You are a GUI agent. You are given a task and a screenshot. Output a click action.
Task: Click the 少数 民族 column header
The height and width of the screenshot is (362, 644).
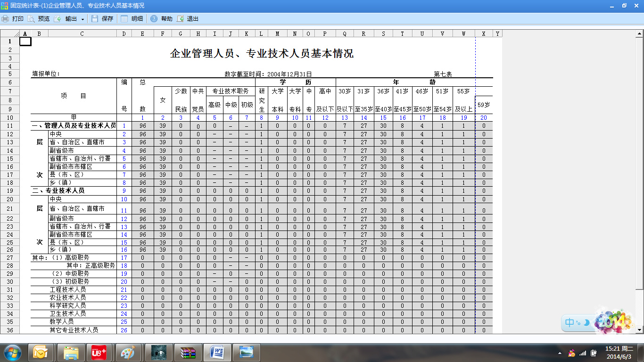(x=181, y=100)
